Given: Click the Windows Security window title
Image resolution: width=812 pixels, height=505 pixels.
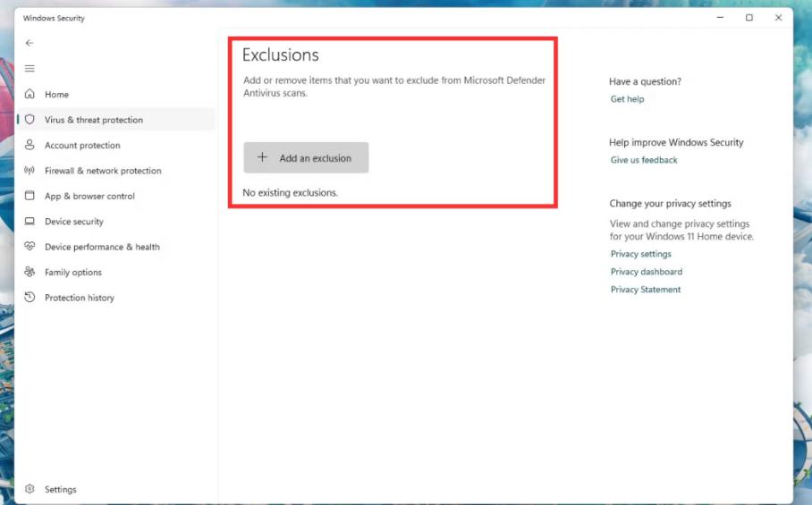Looking at the screenshot, I should (x=54, y=18).
